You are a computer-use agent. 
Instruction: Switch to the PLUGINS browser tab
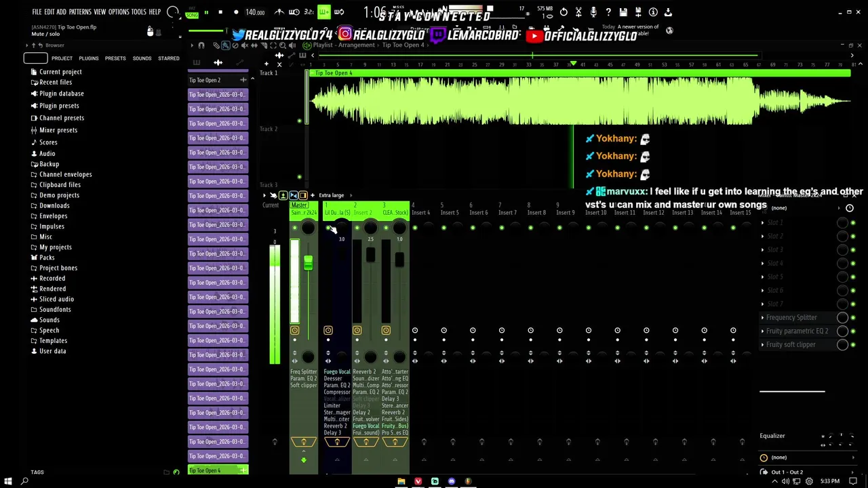tap(88, 58)
